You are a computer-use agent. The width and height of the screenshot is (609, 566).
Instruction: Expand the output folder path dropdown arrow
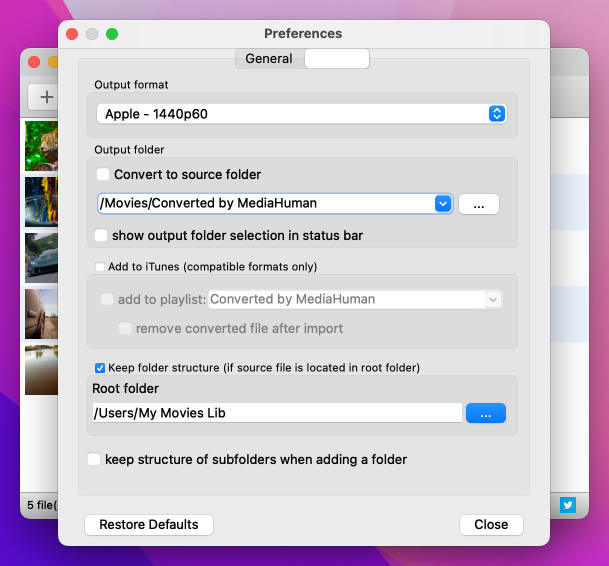point(443,203)
